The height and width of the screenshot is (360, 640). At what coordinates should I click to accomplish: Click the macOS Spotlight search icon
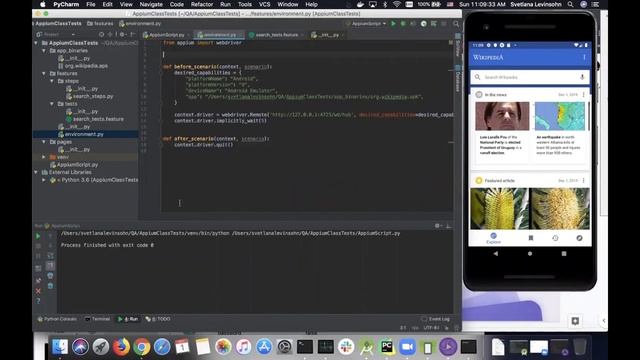[570, 4]
